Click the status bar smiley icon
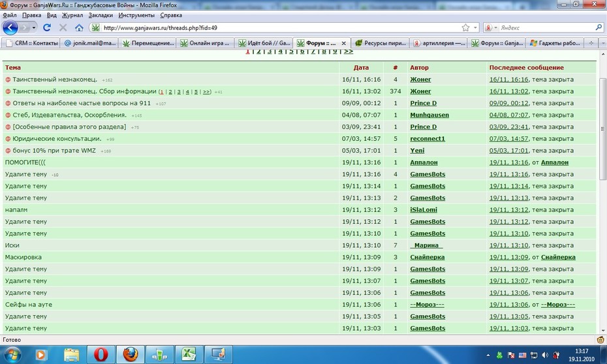Screen dimensions: 607x364 pyautogui.click(x=600, y=340)
